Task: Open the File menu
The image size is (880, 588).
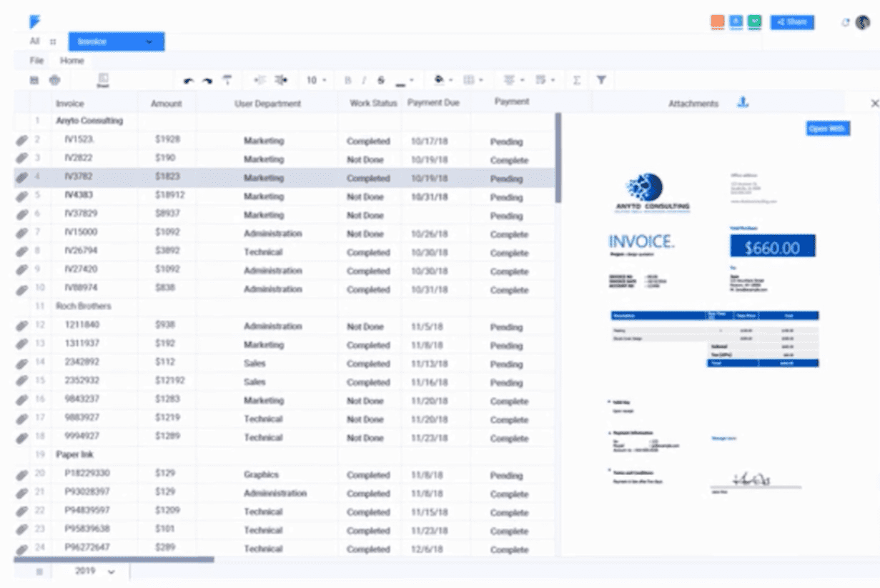Action: point(36,61)
